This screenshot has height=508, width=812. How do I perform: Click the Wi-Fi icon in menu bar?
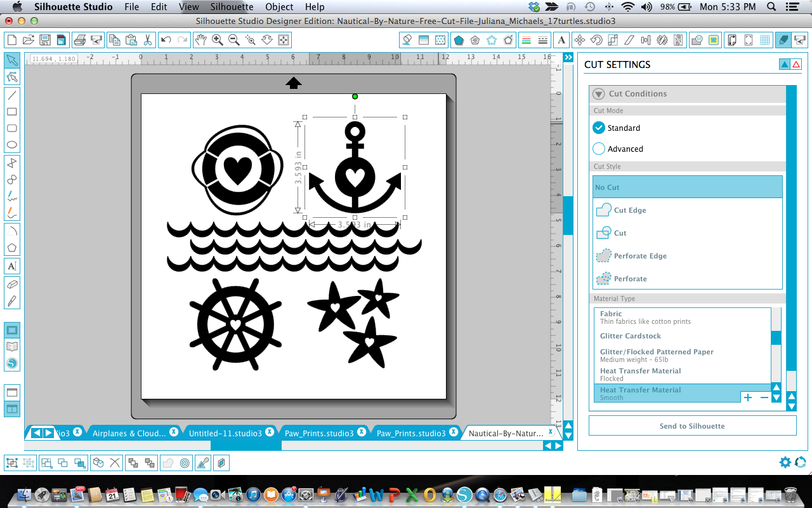628,7
